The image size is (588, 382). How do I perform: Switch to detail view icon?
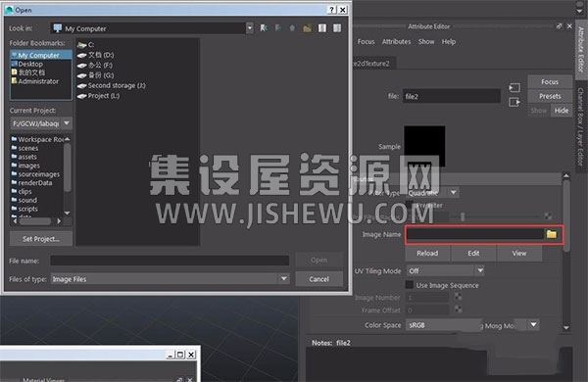pyautogui.click(x=337, y=28)
